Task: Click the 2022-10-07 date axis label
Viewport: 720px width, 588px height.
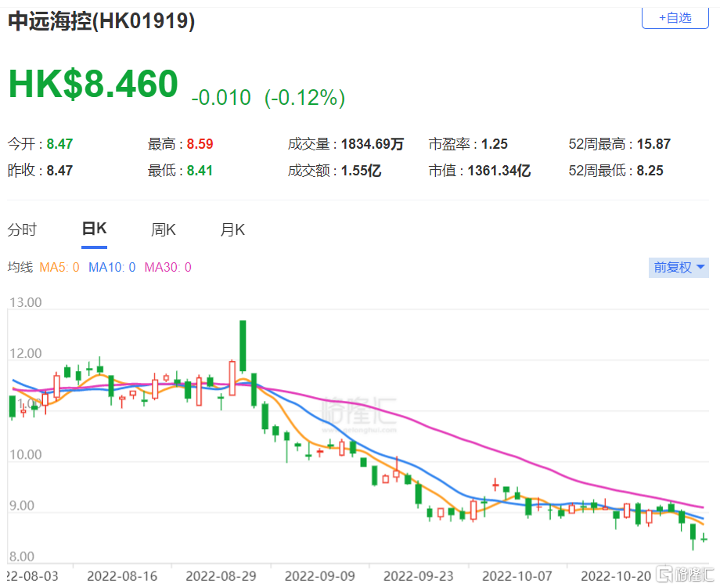Action: click(517, 575)
